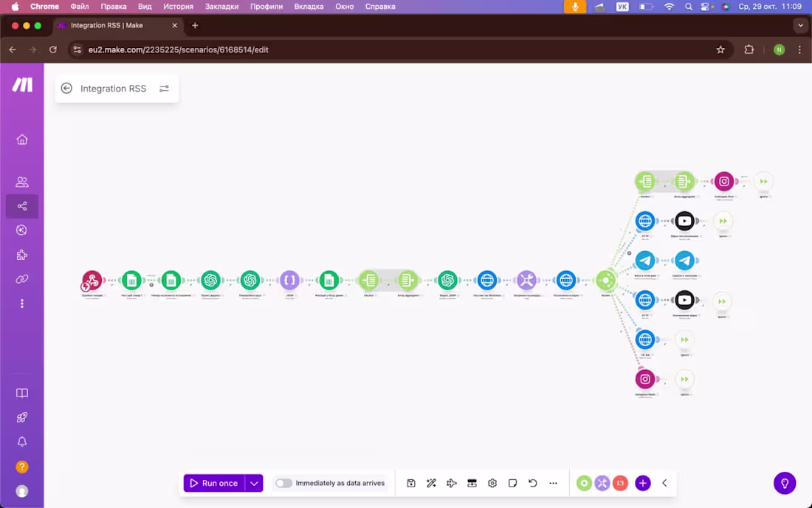Open the Google Sheets module right after the webhook
The width and height of the screenshot is (812, 508).
click(131, 280)
